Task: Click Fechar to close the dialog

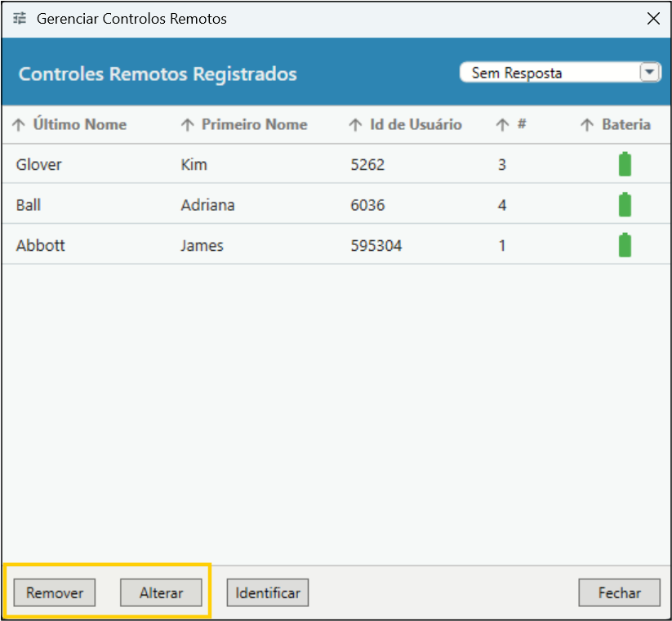Action: (619, 593)
